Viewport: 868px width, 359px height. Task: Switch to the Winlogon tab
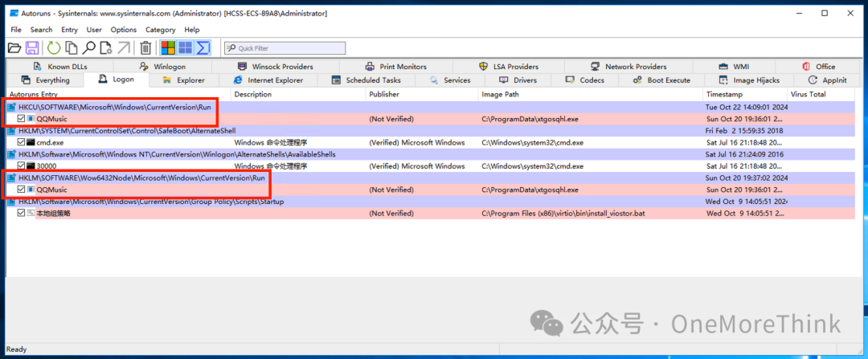click(162, 67)
